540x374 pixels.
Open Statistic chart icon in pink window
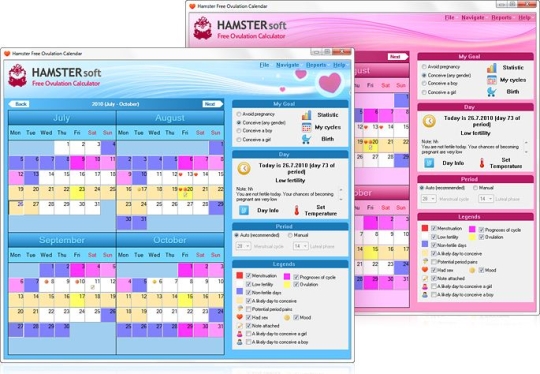point(491,68)
